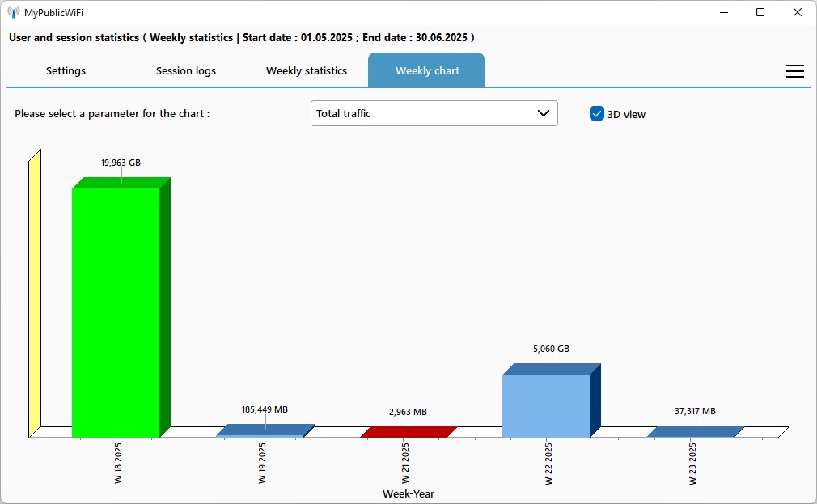Expand the chart parameter dropdown arrow

coord(544,114)
